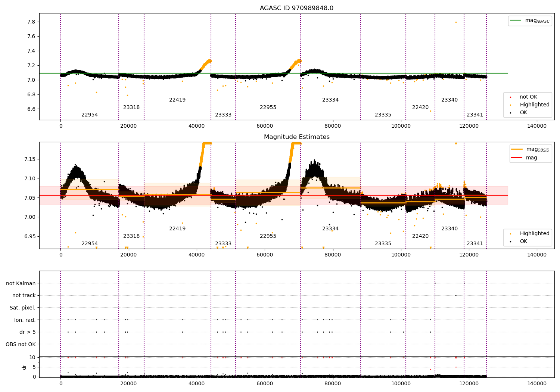Click obsid label 23318 in top plot

pyautogui.click(x=131, y=108)
